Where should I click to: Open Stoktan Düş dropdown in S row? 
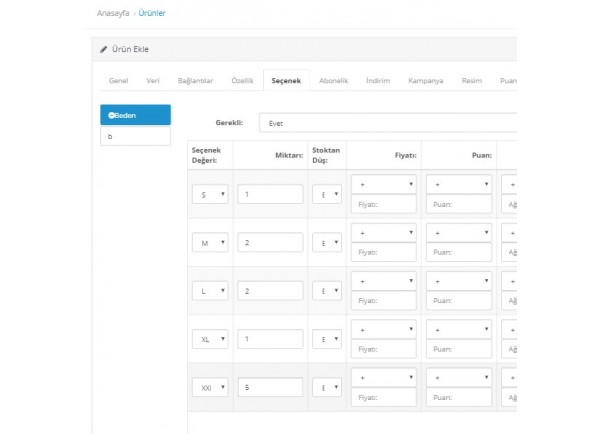point(327,194)
